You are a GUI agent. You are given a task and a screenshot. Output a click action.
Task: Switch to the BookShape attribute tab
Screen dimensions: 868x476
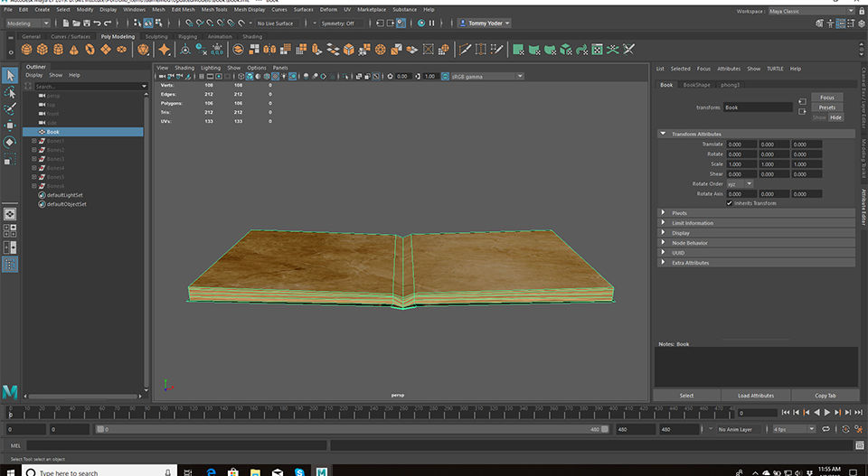click(x=696, y=85)
